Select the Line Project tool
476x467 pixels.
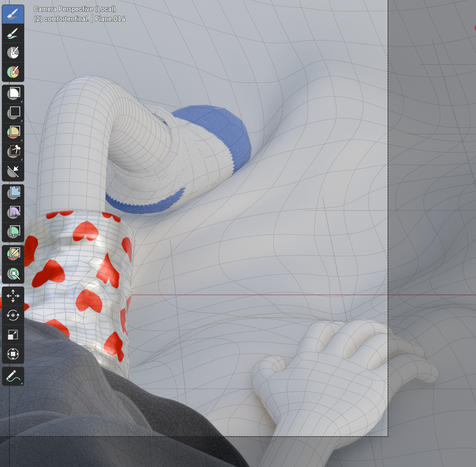point(13,171)
